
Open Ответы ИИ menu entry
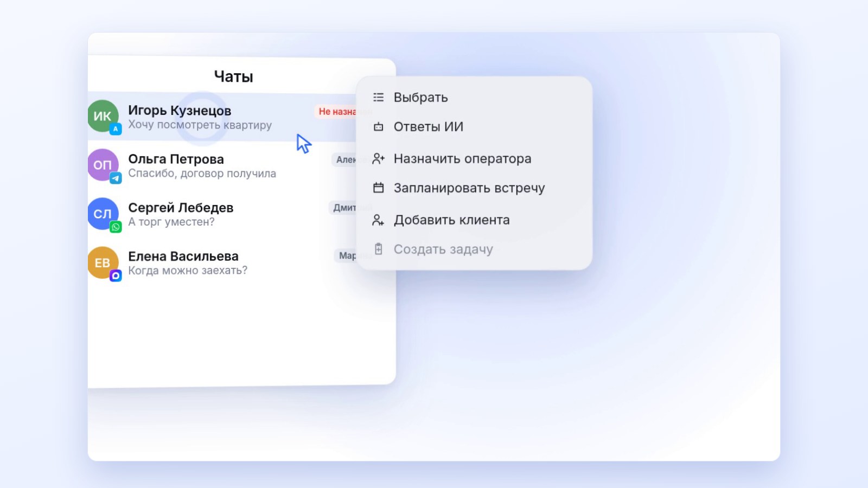(x=474, y=126)
